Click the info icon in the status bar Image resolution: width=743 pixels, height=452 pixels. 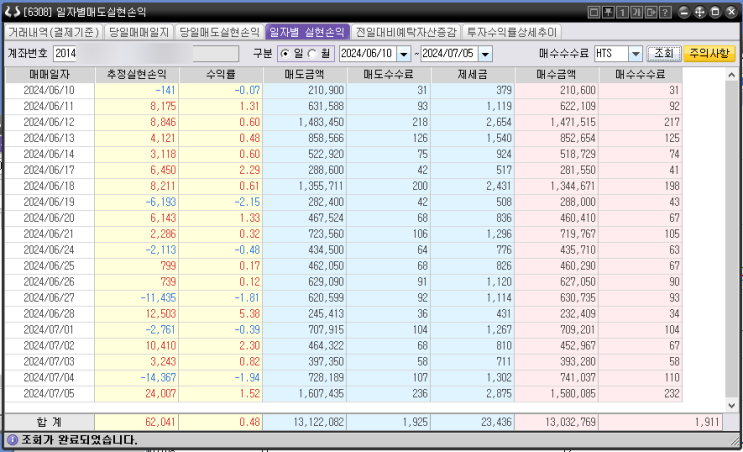[12, 440]
